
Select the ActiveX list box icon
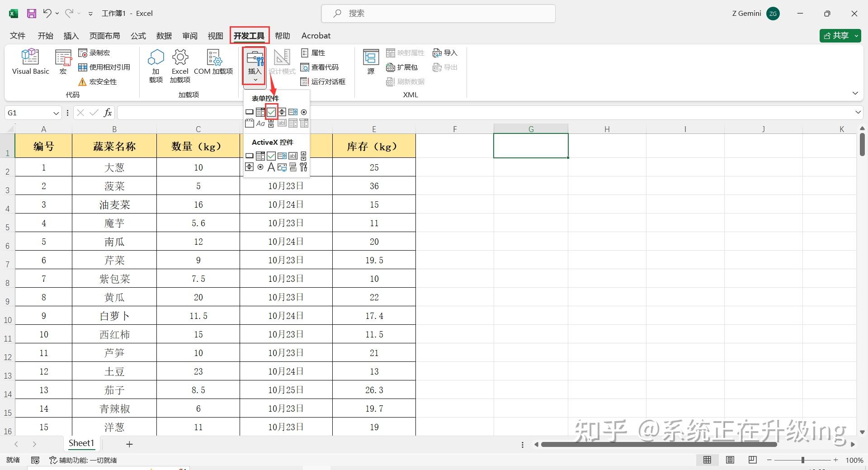coord(282,156)
